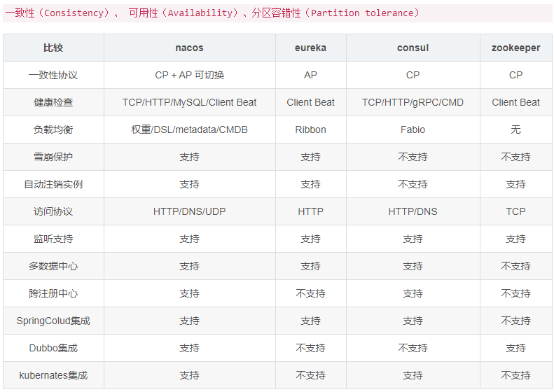This screenshot has height=392, width=554.
Task: Click the 'HTTP/DNS/UDP' cell
Action: [189, 211]
